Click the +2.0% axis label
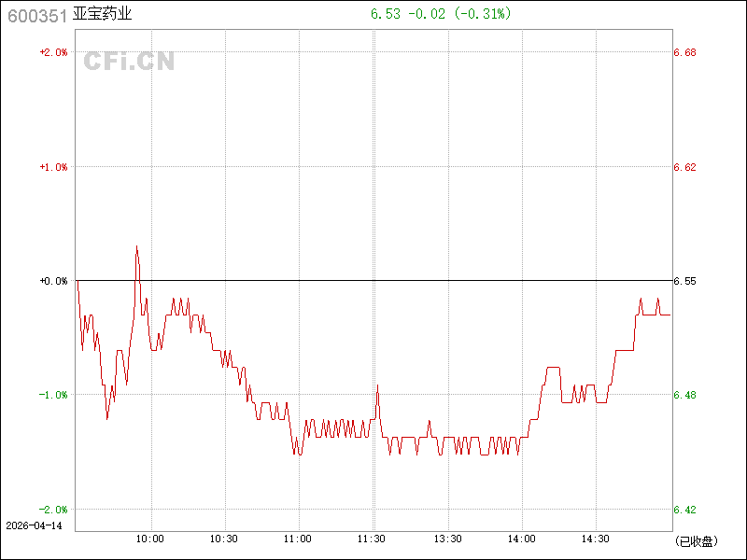This screenshot has width=747, height=560. [53, 53]
